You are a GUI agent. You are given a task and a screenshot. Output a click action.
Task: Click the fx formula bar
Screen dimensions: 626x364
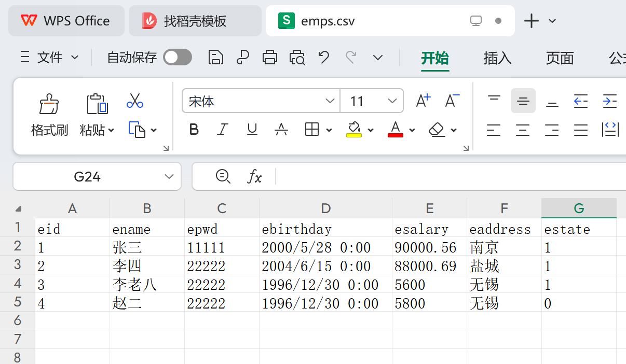[x=255, y=176]
